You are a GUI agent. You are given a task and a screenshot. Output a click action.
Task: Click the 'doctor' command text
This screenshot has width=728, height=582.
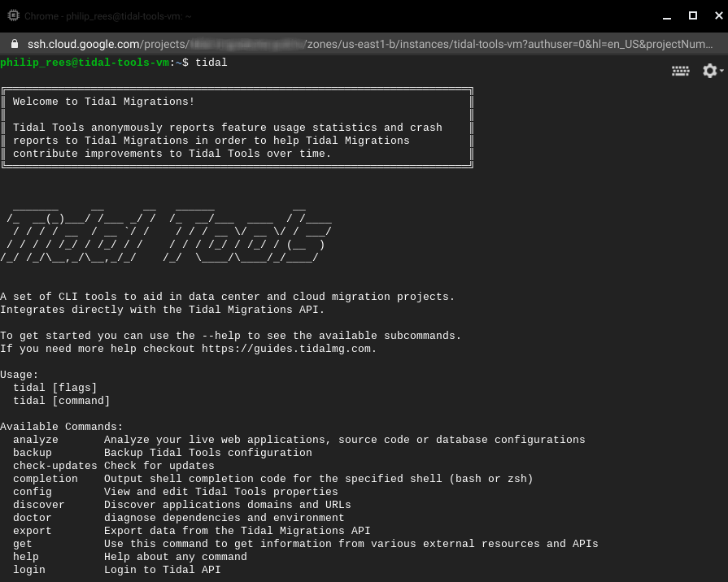click(32, 518)
